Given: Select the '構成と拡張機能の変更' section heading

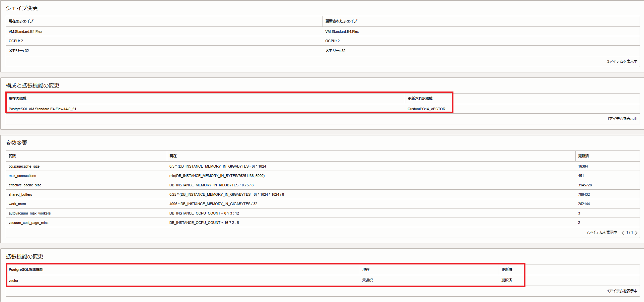Looking at the screenshot, I should (x=32, y=85).
